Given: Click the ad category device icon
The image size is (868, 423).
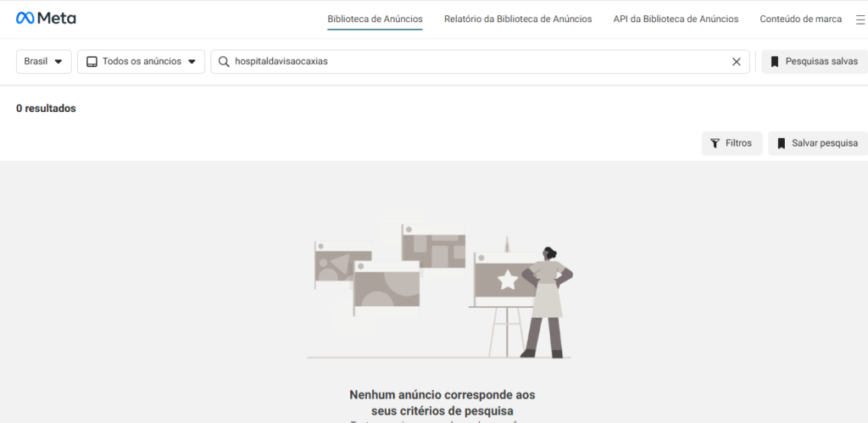Looking at the screenshot, I should [x=92, y=61].
